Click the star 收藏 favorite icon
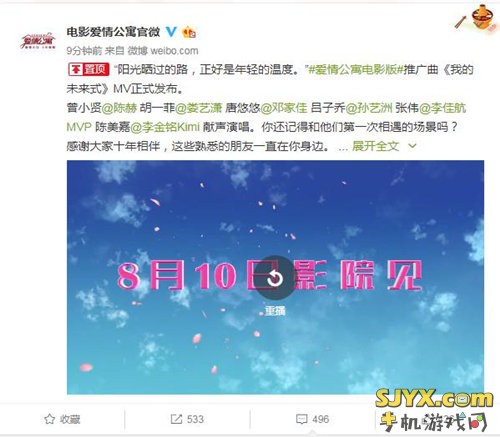Image resolution: width=500 pixels, height=437 pixels. [49, 419]
